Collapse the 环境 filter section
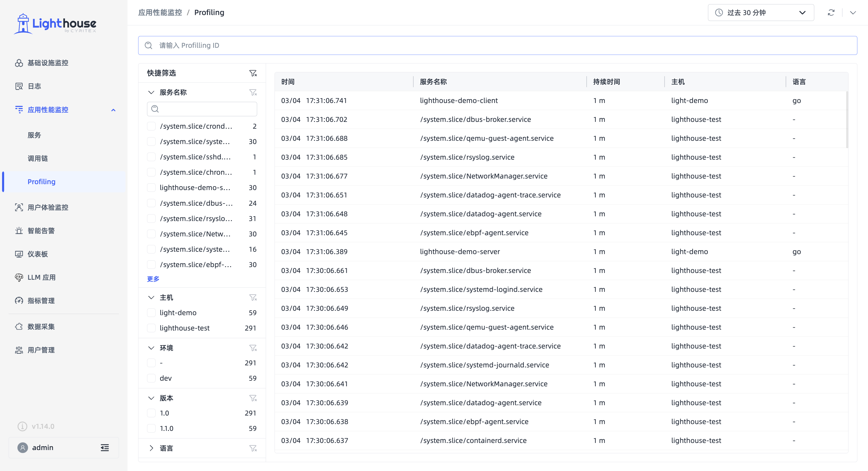The image size is (868, 471). click(x=151, y=348)
